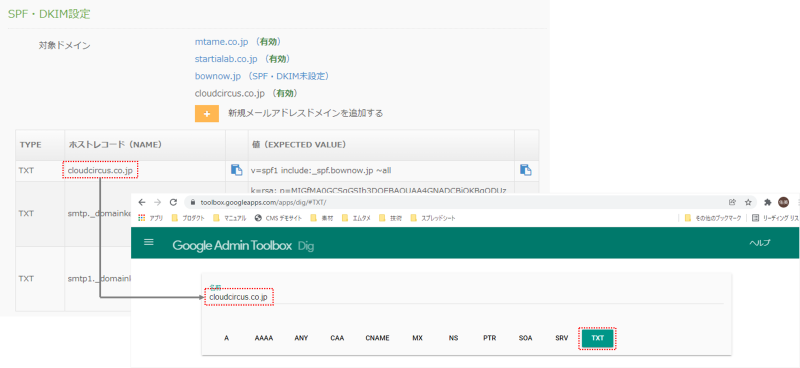
Task: Open the user profile avatar
Action: [x=783, y=202]
